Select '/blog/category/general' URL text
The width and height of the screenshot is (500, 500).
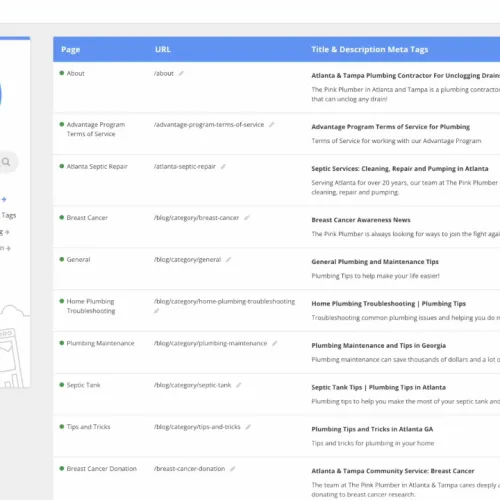pyautogui.click(x=187, y=260)
